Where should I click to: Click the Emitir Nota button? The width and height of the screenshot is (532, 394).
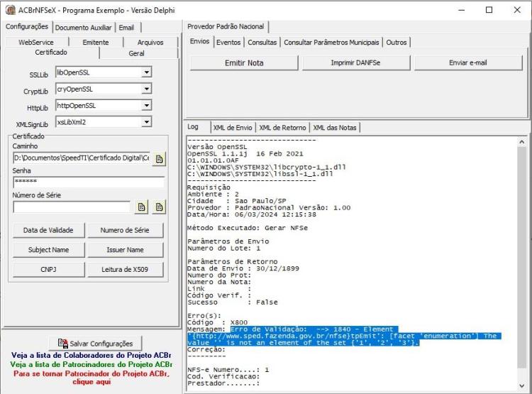(244, 63)
